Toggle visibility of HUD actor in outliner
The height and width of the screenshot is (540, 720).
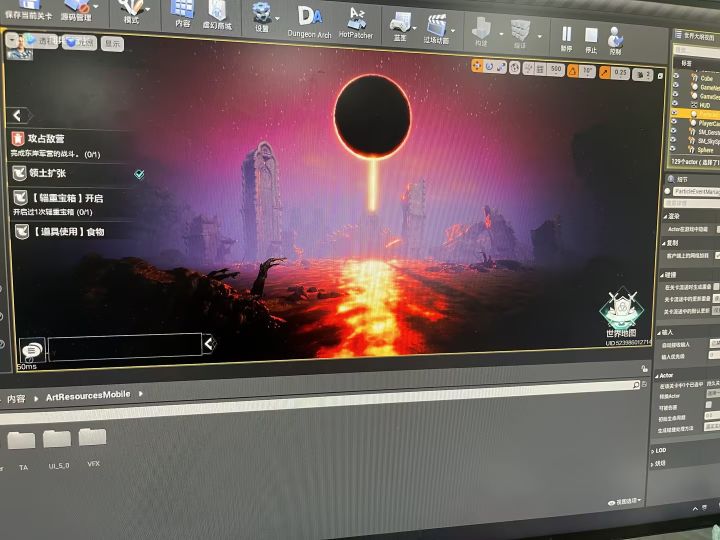pyautogui.click(x=675, y=104)
